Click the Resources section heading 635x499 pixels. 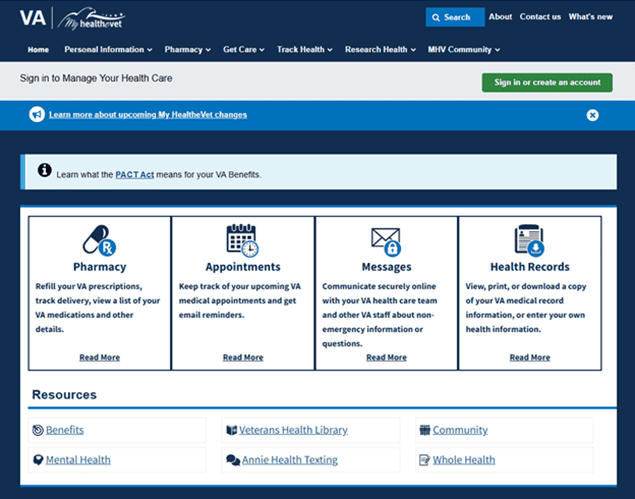64,395
